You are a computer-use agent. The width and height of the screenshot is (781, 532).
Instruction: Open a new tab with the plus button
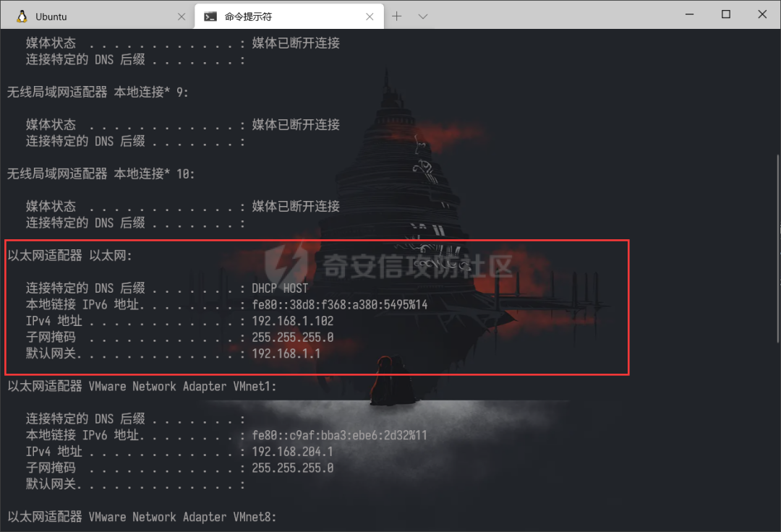pyautogui.click(x=396, y=17)
